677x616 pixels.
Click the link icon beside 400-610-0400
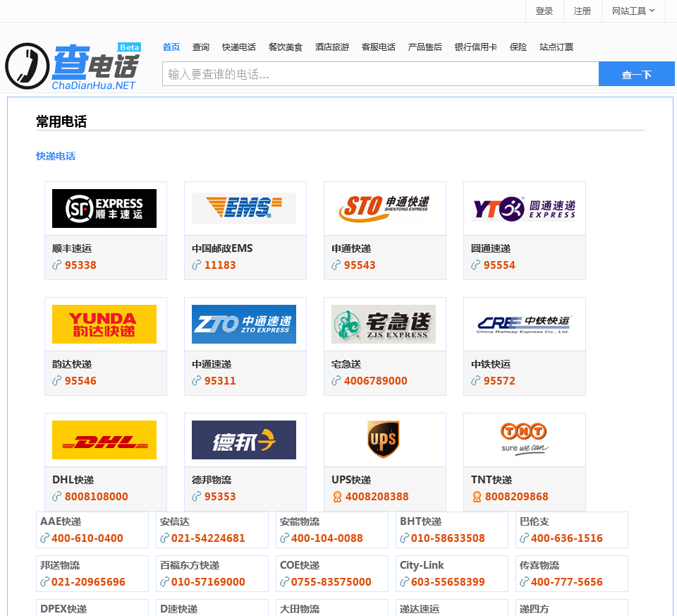(x=45, y=538)
